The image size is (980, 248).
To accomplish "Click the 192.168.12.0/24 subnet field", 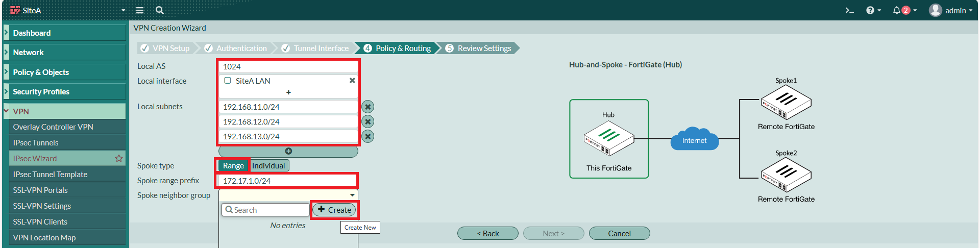I will (x=288, y=121).
